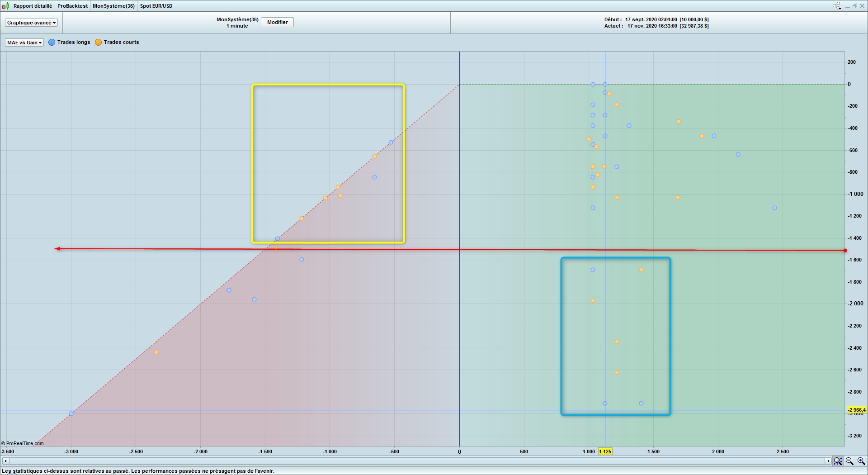Click the 1 minute timeframe label
This screenshot has height=475, width=868.
tap(237, 26)
